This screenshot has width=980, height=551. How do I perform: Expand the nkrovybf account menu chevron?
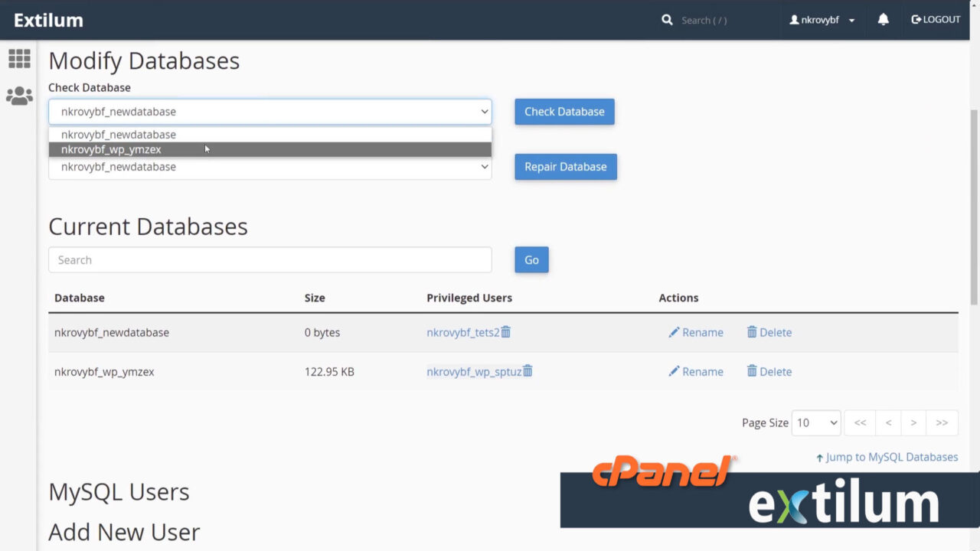click(852, 19)
